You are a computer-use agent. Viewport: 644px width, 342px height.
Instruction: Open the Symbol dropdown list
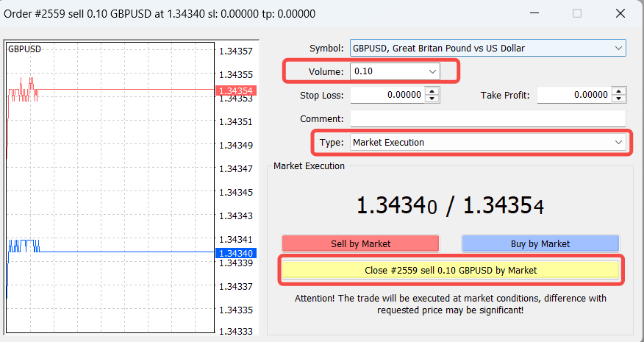(x=618, y=49)
